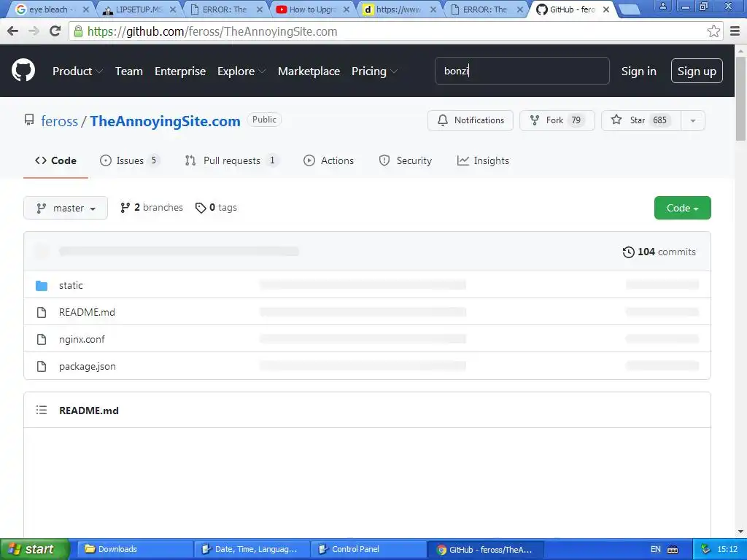
Task: Switch to the Control Panel taskbar window
Action: point(368,549)
